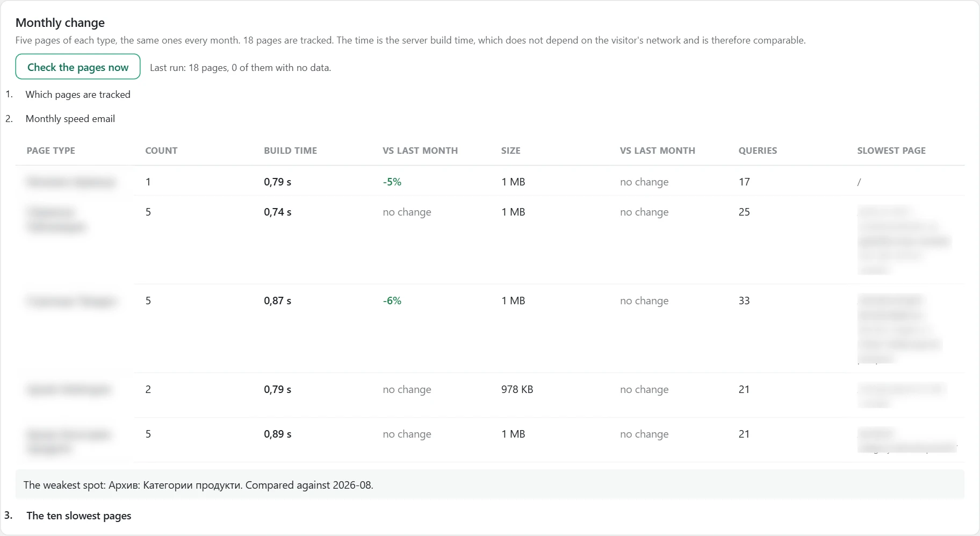Select the queries value 25
980x536 pixels.
[x=744, y=212]
